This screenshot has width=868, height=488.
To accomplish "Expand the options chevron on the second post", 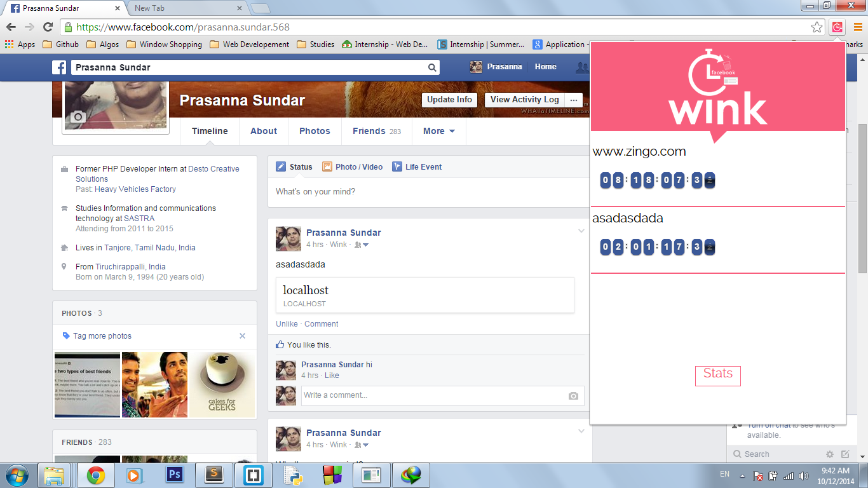I will pos(581,431).
